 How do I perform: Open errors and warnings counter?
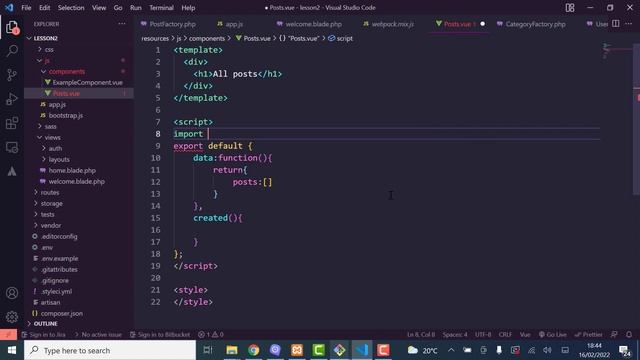pos(211,334)
